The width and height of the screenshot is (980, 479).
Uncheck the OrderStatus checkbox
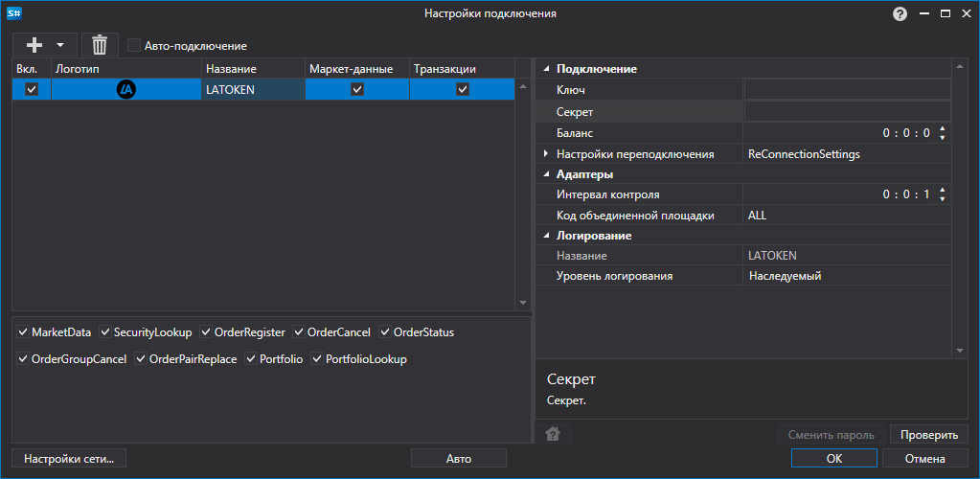pyautogui.click(x=386, y=332)
